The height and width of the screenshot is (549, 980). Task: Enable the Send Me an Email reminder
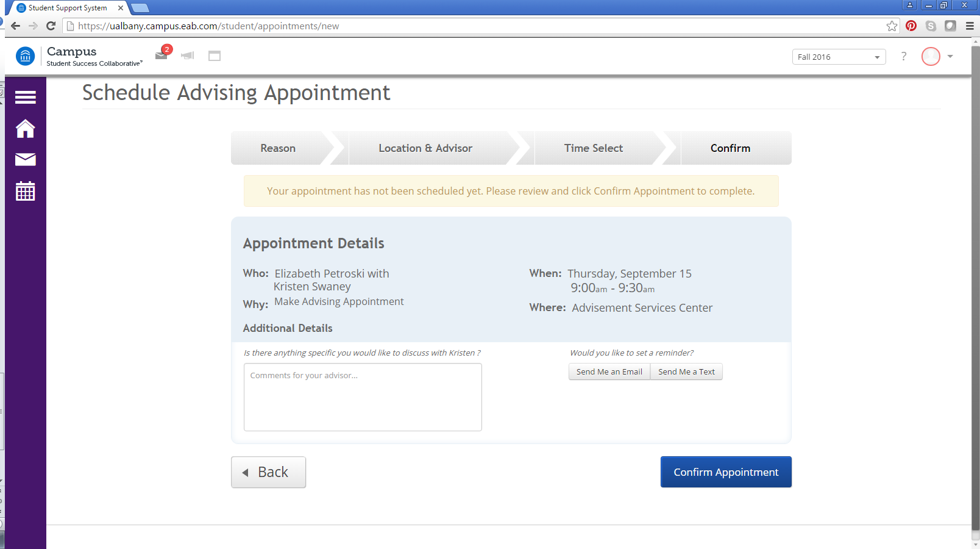(609, 371)
